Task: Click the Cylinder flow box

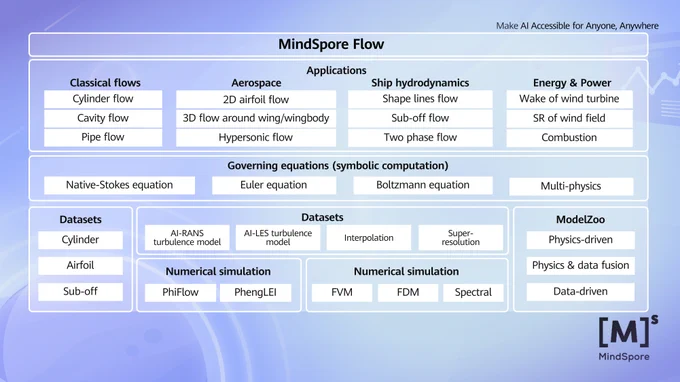Action: (x=103, y=99)
